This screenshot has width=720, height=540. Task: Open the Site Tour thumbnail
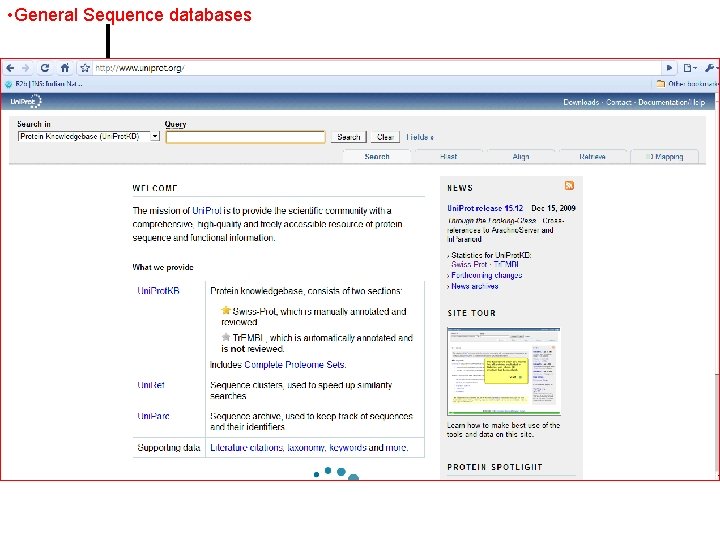pyautogui.click(x=504, y=371)
